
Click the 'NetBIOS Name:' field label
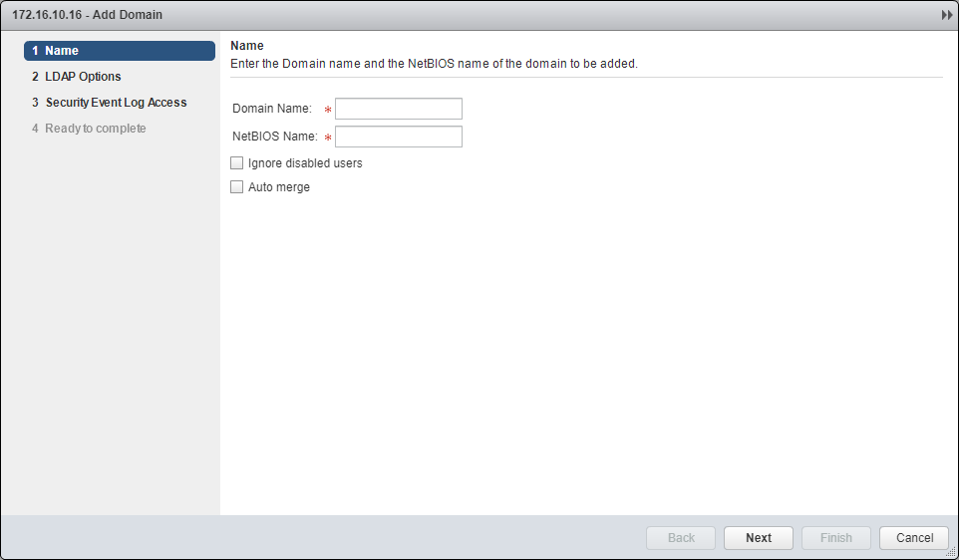click(275, 137)
